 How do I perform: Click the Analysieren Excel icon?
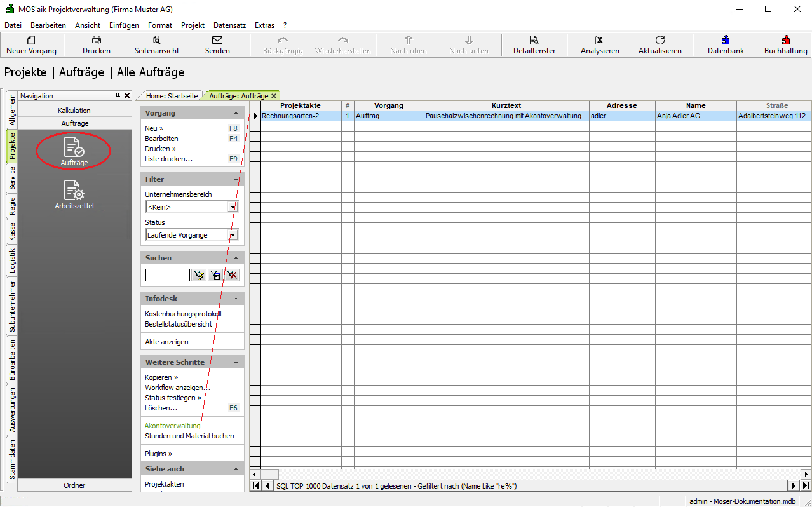(x=600, y=40)
